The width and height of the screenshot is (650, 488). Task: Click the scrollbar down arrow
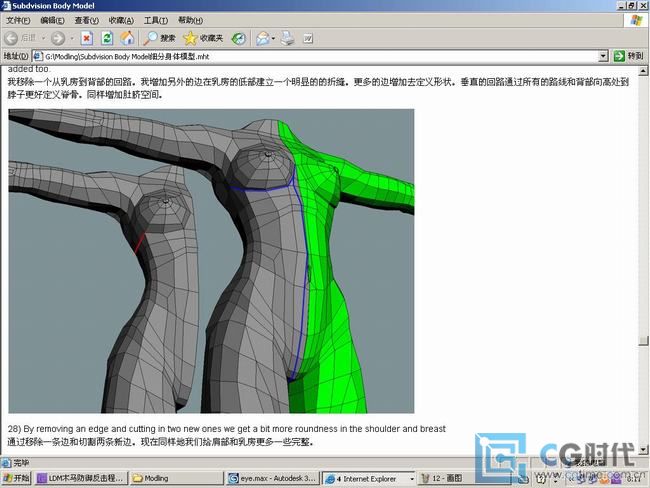pos(643,449)
